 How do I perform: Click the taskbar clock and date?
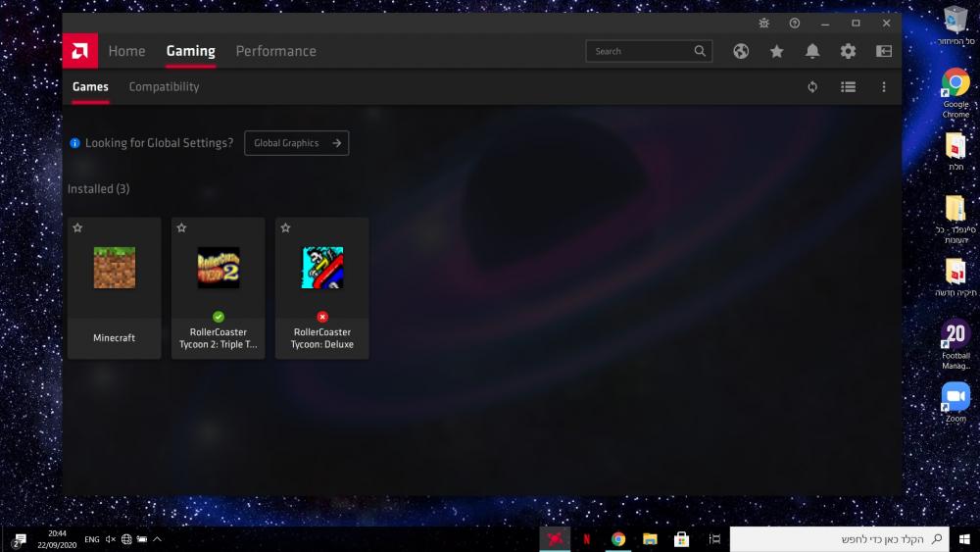[x=57, y=539]
